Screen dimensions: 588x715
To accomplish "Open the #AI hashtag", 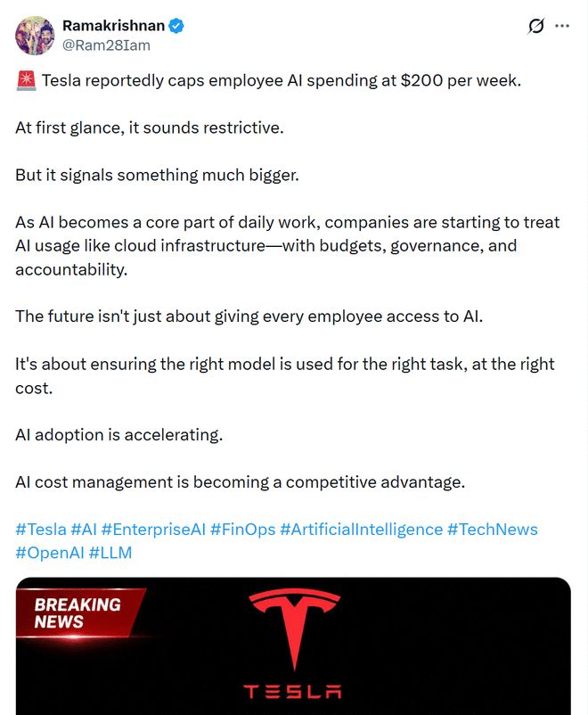I will click(84, 530).
